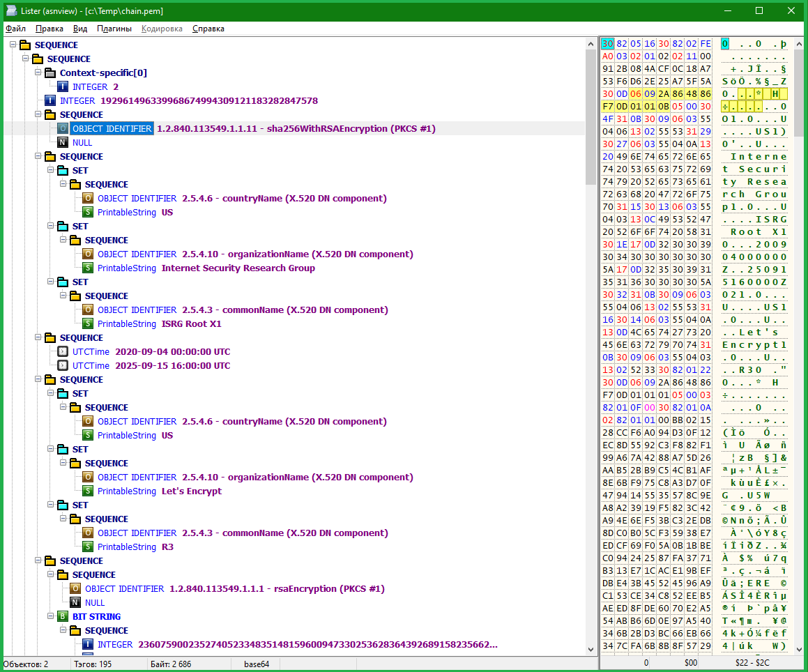Click the OID icon for rsaEncryption
The height and width of the screenshot is (672, 808).
(x=75, y=589)
